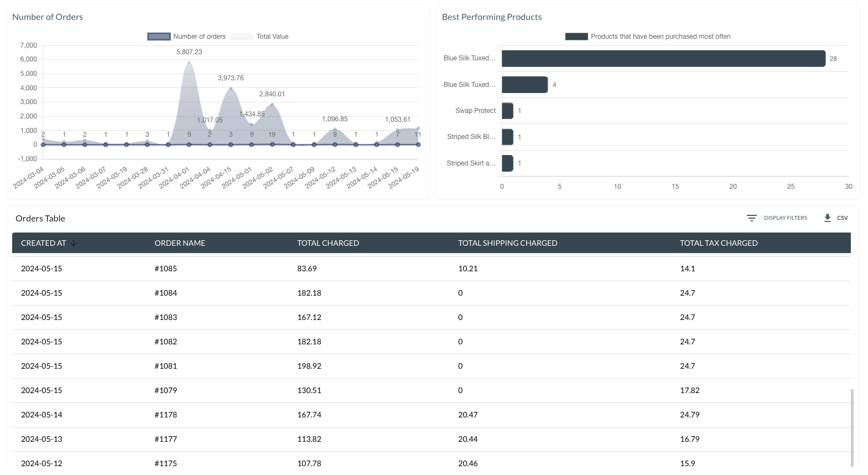
Task: Sort by the Created At column header
Action: click(x=43, y=243)
